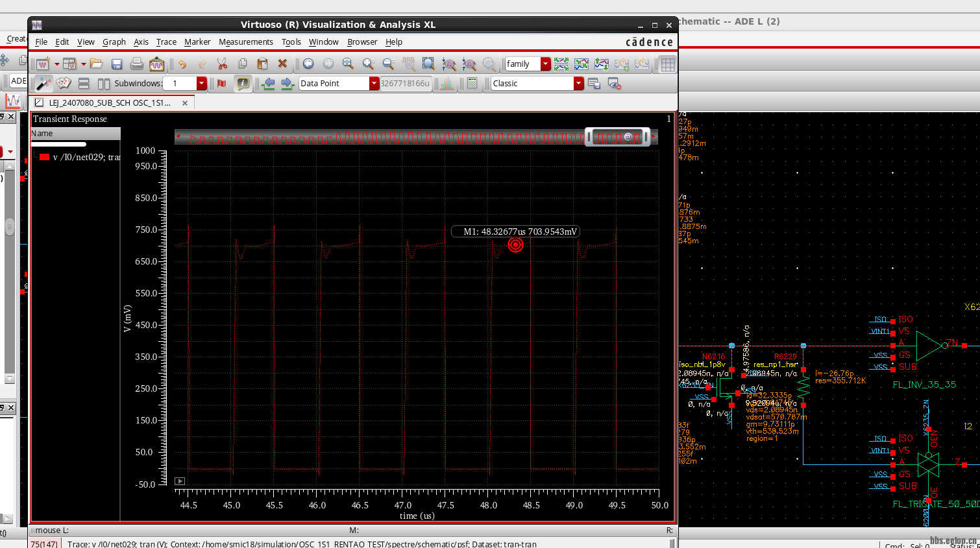This screenshot has height=548, width=980.
Task: Open the family plotting style dropdown
Action: 545,64
